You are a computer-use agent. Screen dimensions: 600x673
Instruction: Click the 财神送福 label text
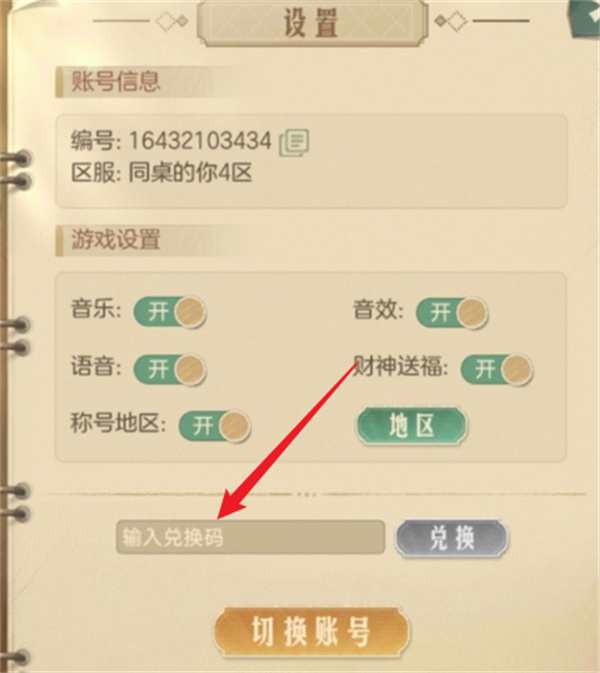[x=400, y=367]
